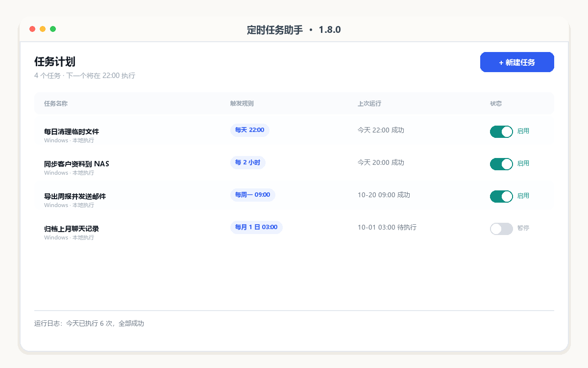Open the 归档上月聊天记录 task
This screenshot has width=588, height=368.
pos(72,229)
